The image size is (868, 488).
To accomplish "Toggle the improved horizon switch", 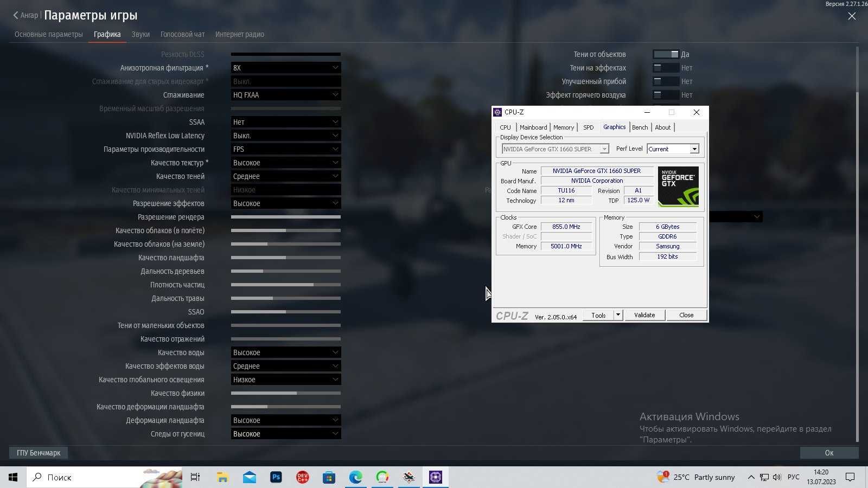I will pos(666,81).
